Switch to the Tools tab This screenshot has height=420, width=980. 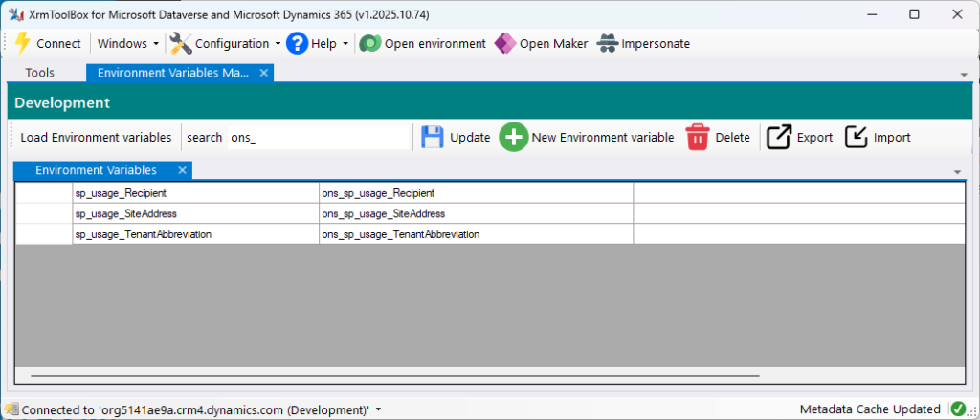click(40, 72)
